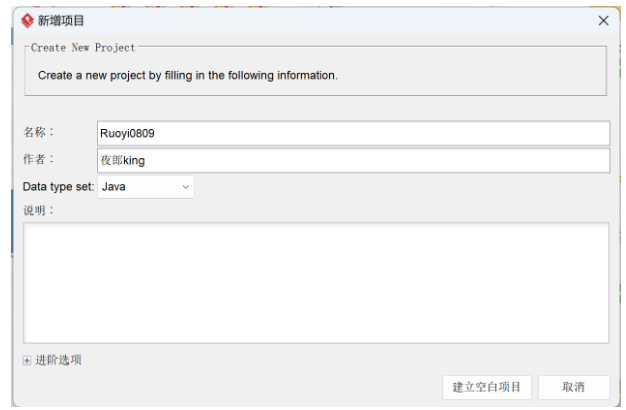
Task: Close the 新增项目 dialog with X
Action: click(x=603, y=20)
